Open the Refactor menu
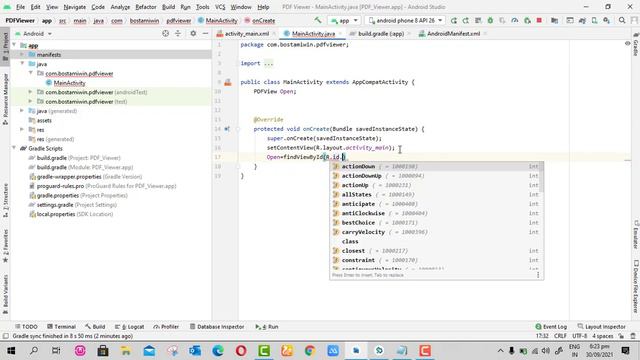This screenshot has width=640, height=360. pyautogui.click(x=146, y=7)
